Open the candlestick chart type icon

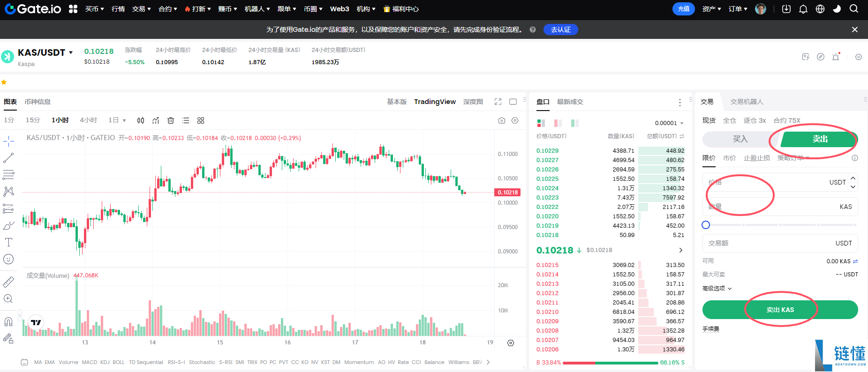point(141,120)
